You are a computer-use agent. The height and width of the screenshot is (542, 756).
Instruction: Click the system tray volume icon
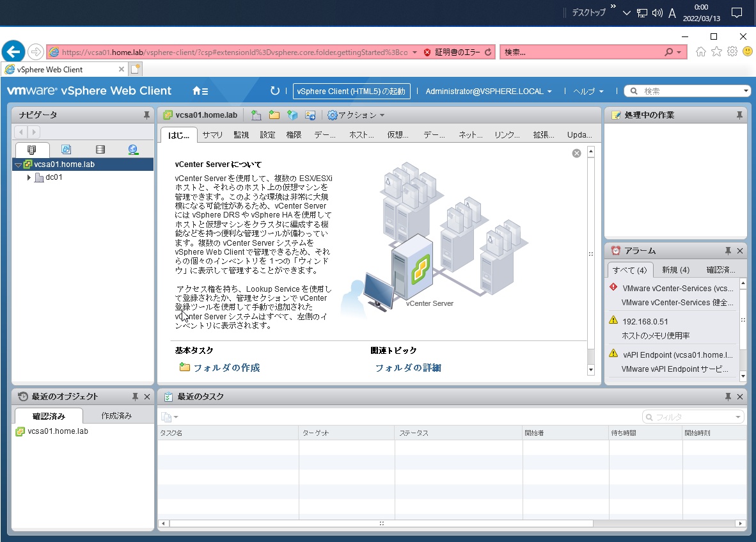[657, 13]
